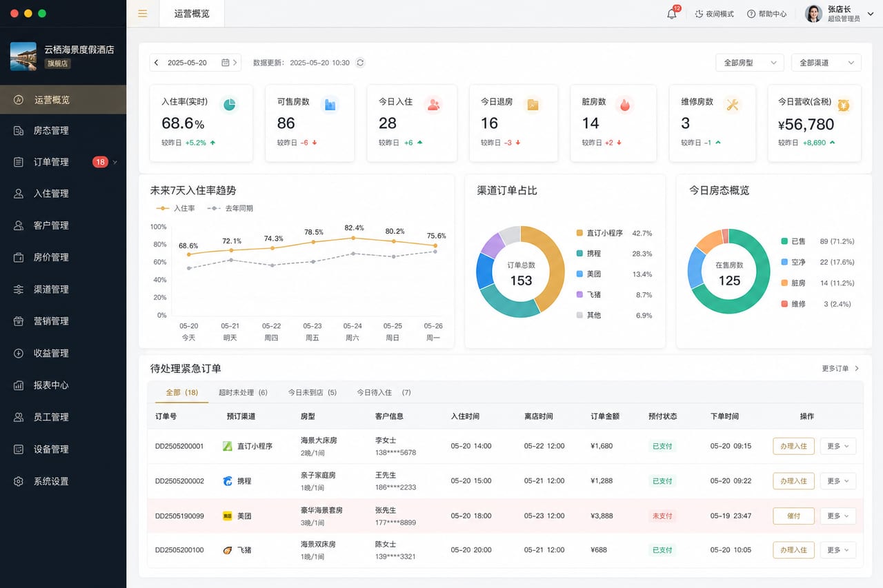Toggle 去年同期 series in trend legend
This screenshot has width=883, height=588.
click(231, 208)
